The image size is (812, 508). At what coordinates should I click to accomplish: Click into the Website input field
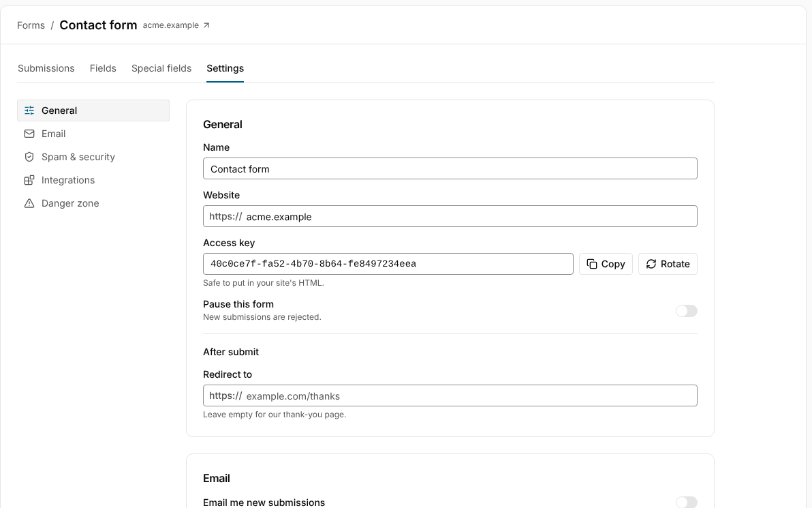450,216
